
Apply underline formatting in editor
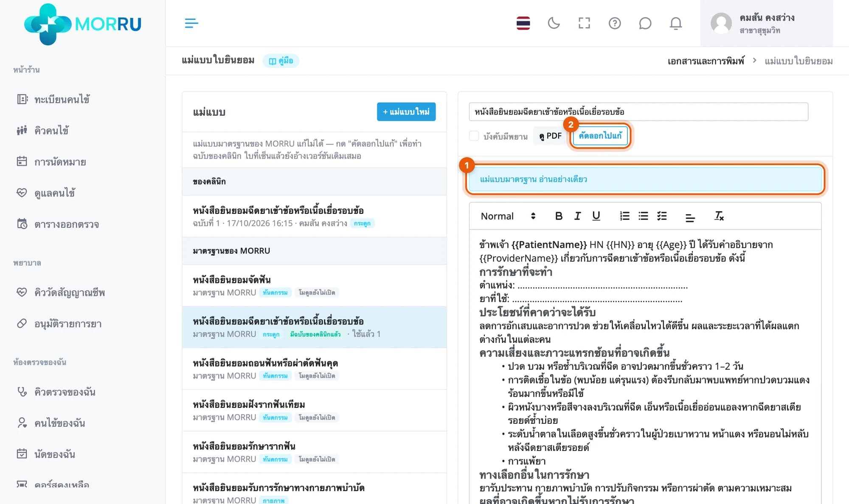596,216
